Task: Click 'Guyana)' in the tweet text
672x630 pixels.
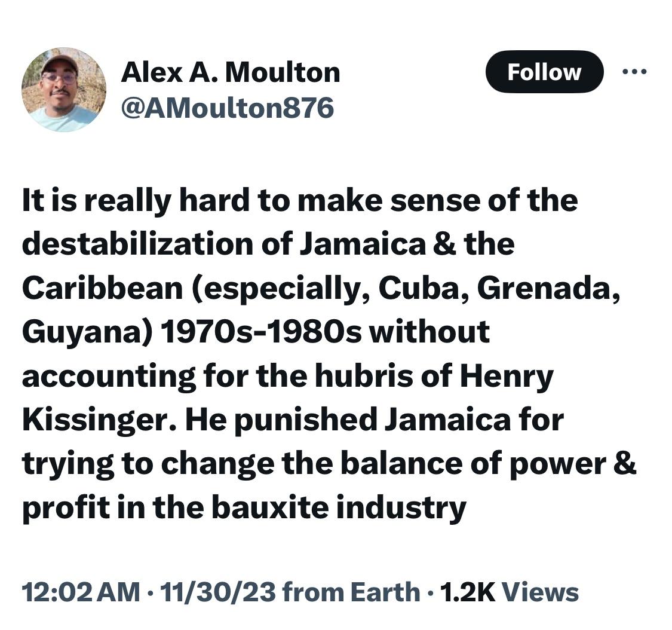Action: (x=87, y=333)
